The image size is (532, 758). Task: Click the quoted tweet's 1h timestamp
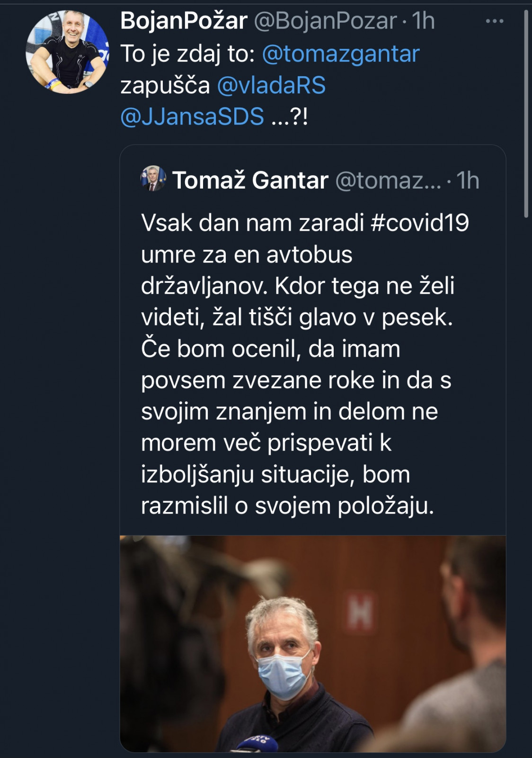(468, 180)
